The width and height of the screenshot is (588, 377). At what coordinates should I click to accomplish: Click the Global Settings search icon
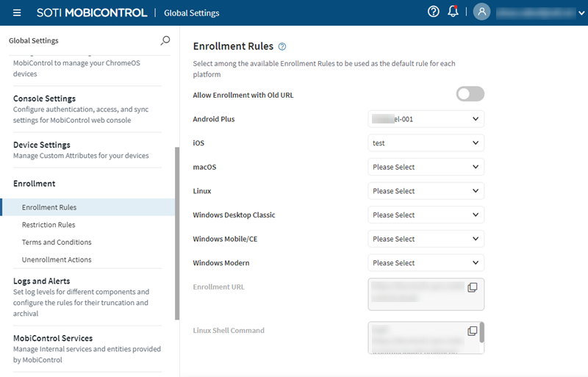(165, 40)
